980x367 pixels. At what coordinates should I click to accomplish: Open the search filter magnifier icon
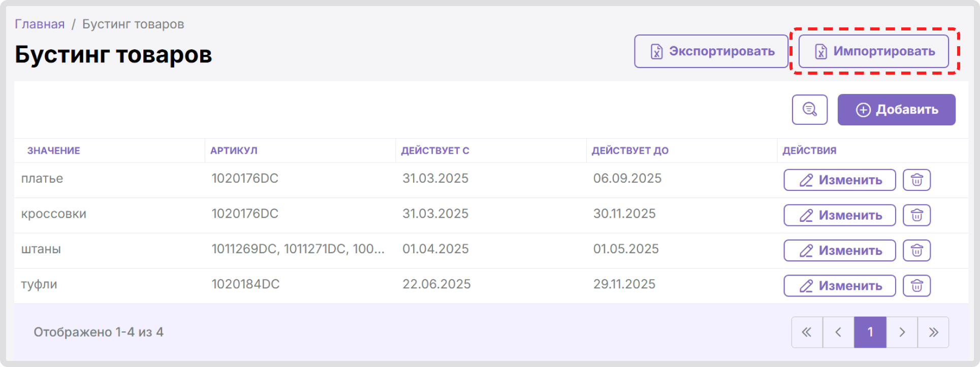pos(809,110)
